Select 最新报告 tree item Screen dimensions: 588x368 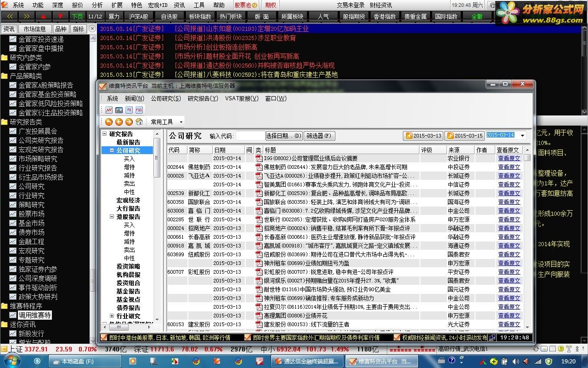[128, 142]
